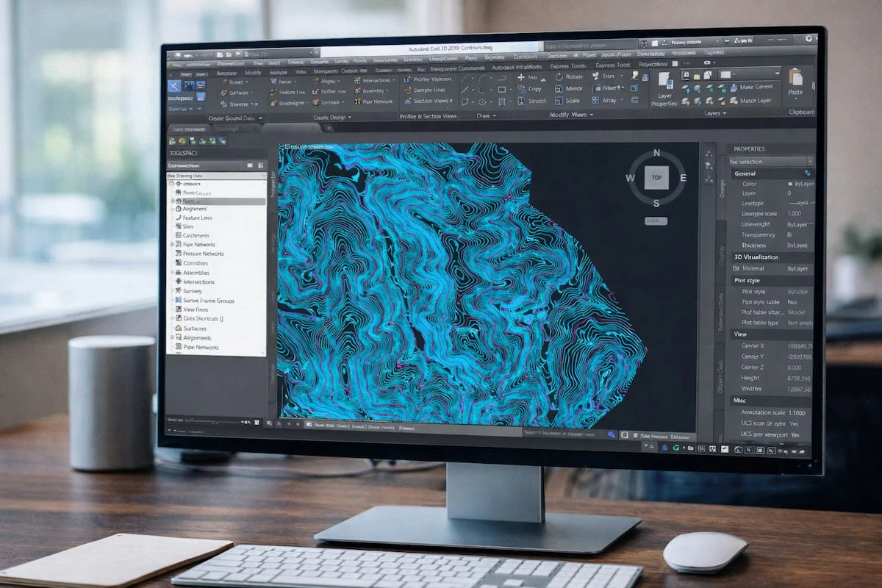Select Corridors in the Toolspace tree
The height and width of the screenshot is (588, 882).
[196, 263]
